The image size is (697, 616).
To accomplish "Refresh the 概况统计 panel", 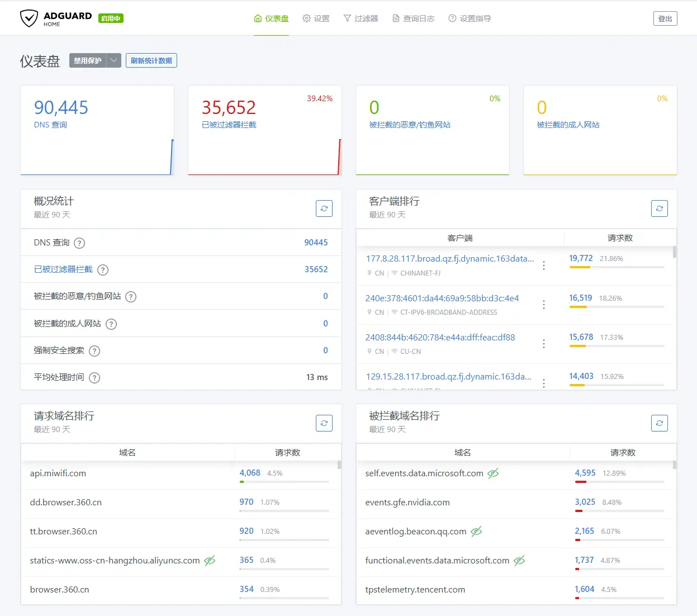I will pyautogui.click(x=324, y=209).
